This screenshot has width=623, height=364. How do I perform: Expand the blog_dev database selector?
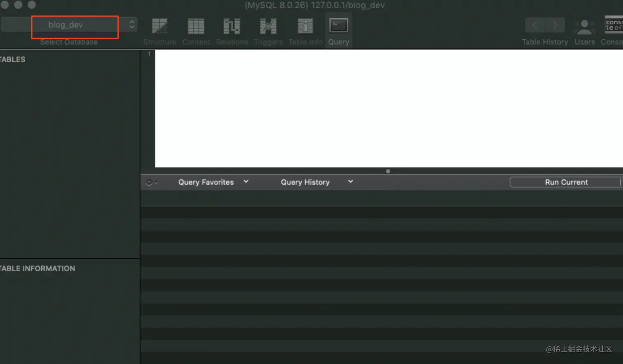click(x=69, y=25)
